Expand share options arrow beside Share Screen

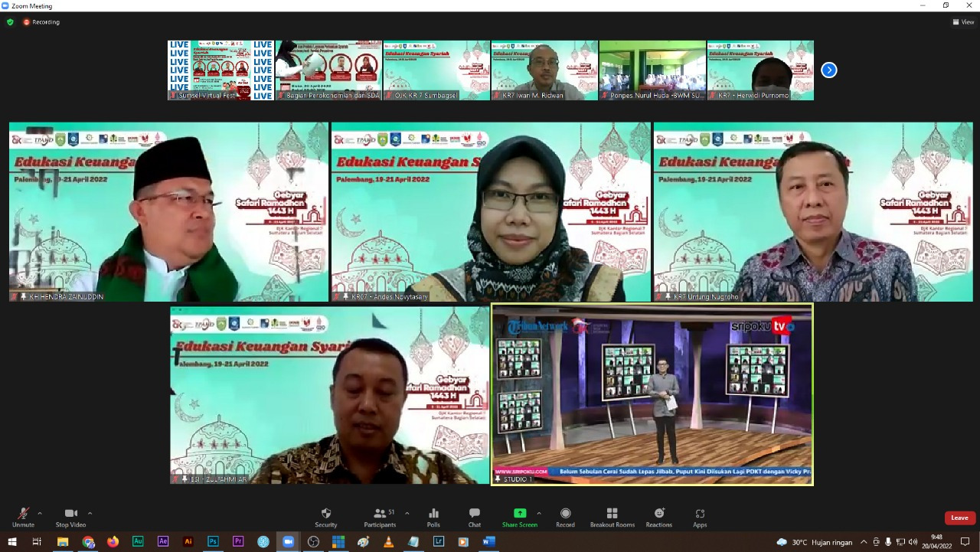[x=538, y=513]
